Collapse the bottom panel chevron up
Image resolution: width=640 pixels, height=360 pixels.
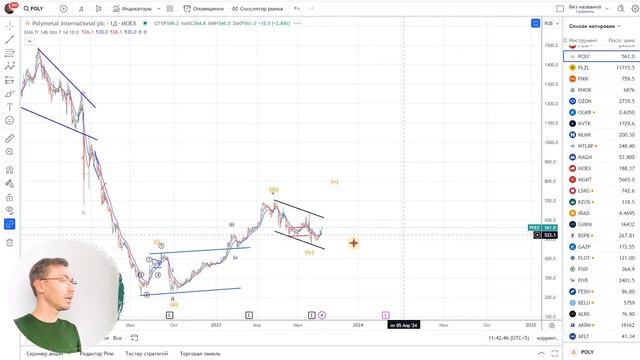541,353
